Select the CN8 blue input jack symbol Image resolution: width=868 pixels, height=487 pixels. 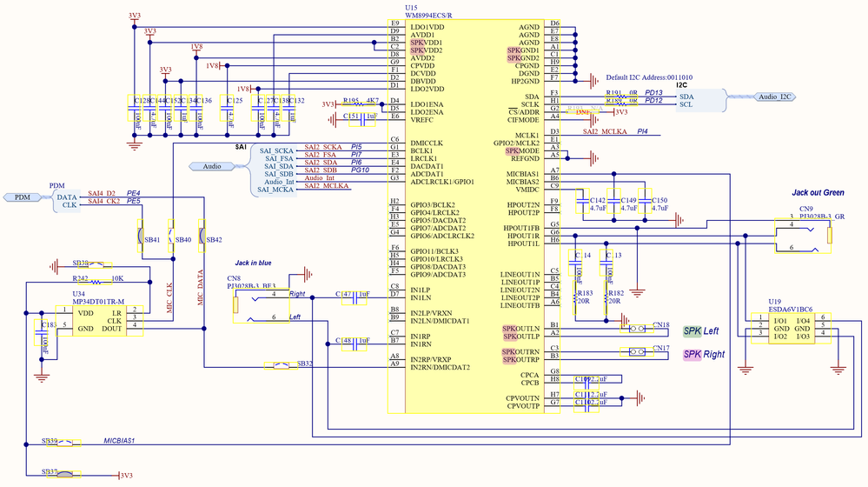click(x=262, y=305)
